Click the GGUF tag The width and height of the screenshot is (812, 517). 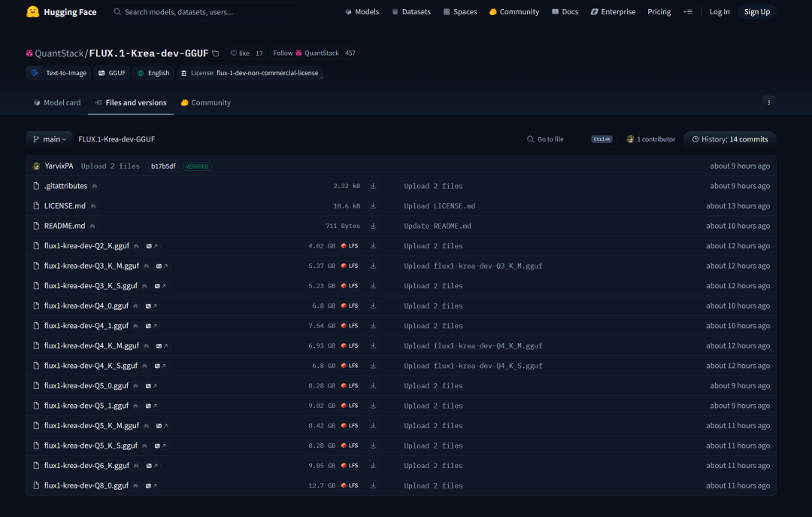(x=112, y=73)
